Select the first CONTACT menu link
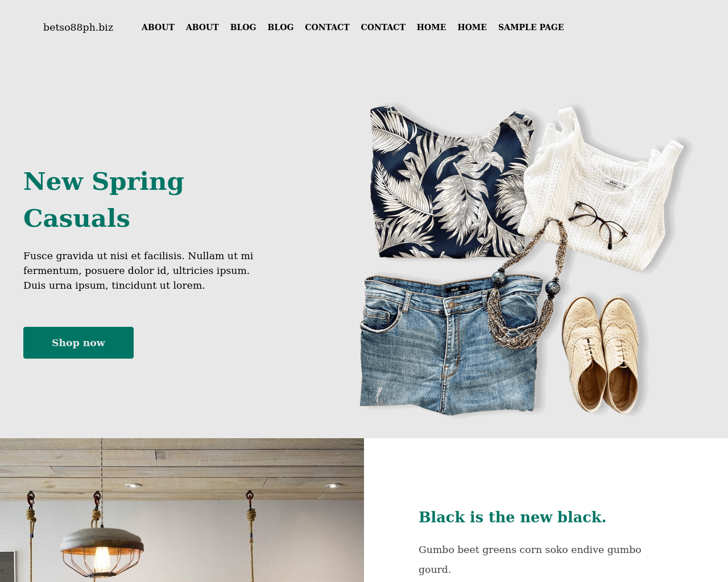This screenshot has height=582, width=728. (x=327, y=27)
